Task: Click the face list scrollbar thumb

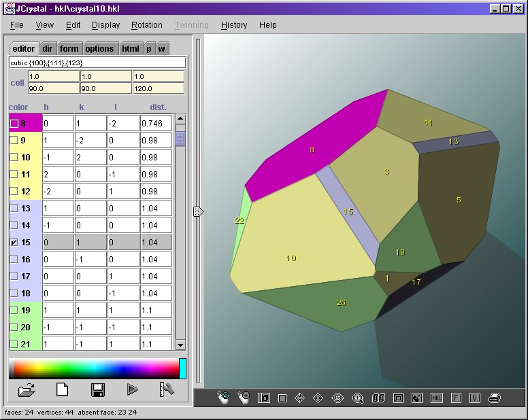Action: [x=180, y=139]
